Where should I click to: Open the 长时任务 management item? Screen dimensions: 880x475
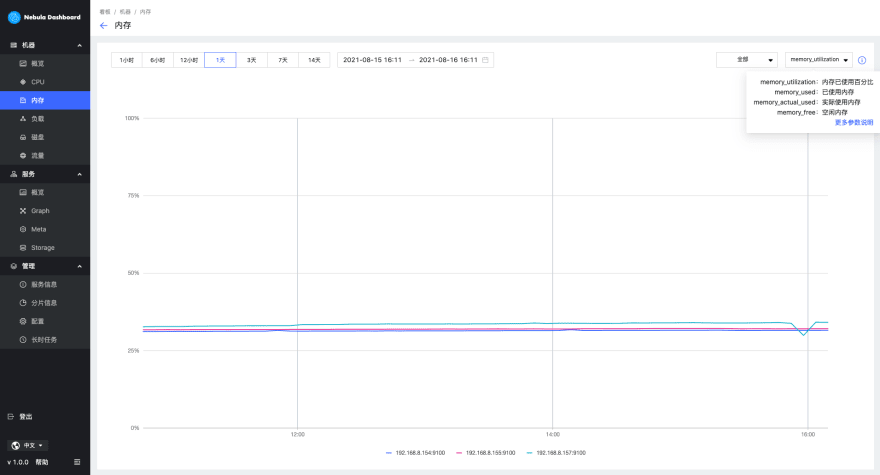[45, 340]
